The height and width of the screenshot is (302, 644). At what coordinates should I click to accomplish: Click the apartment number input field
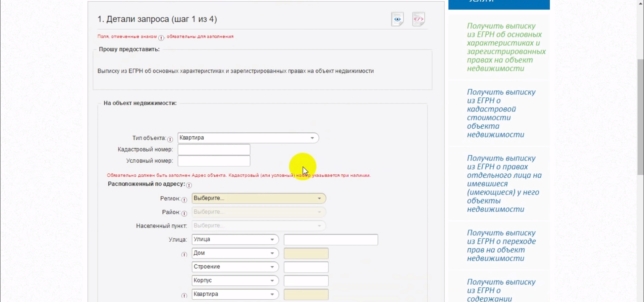(x=306, y=295)
